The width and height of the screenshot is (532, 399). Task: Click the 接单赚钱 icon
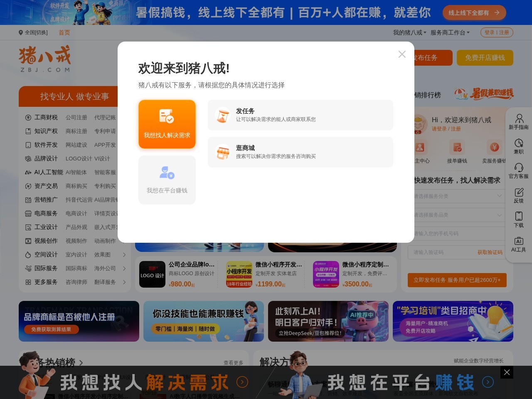[x=457, y=148]
